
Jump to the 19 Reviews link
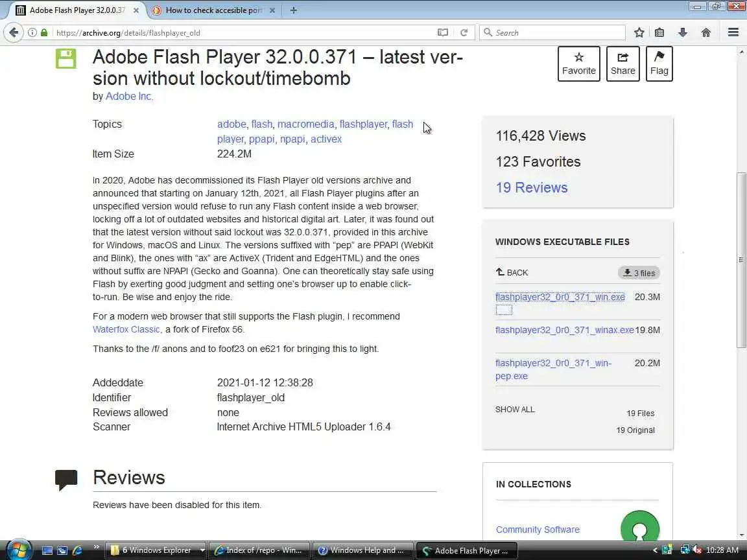tap(532, 187)
